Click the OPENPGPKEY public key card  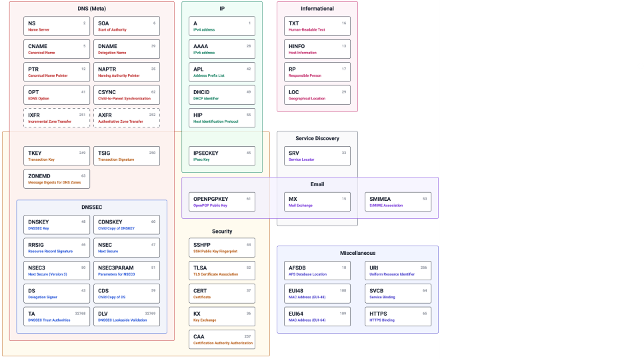tap(222, 202)
